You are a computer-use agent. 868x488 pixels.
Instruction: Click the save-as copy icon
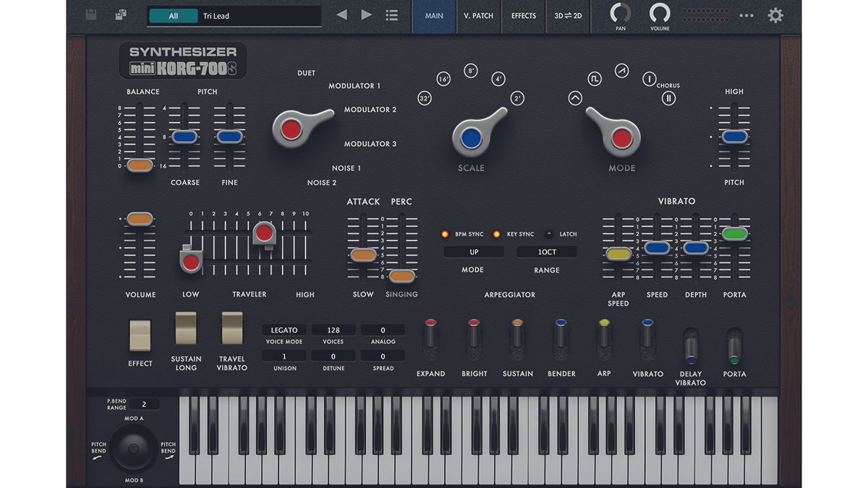point(120,14)
